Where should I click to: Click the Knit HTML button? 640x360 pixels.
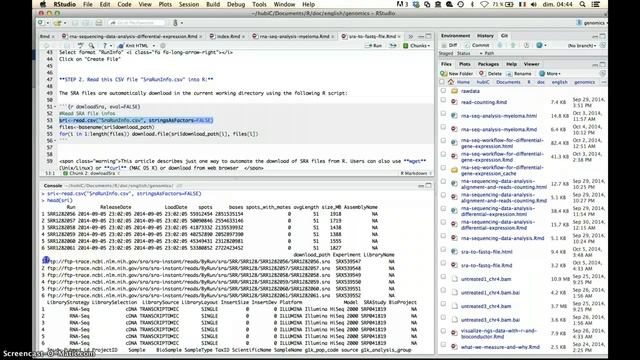(x=133, y=46)
